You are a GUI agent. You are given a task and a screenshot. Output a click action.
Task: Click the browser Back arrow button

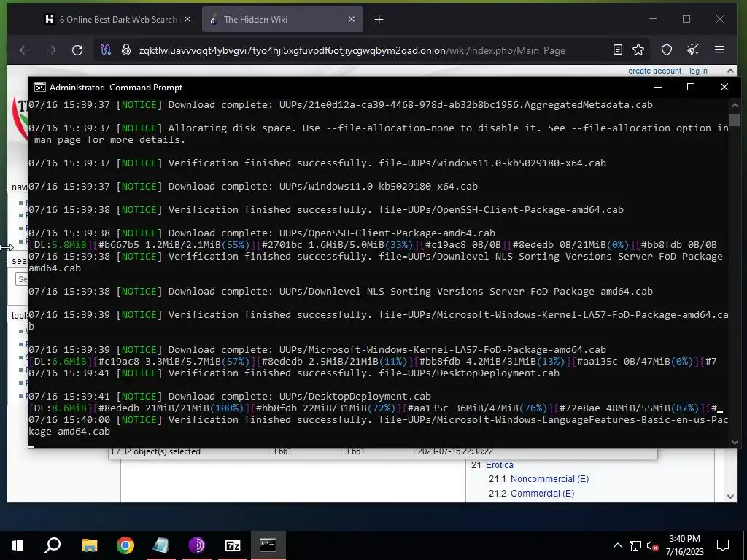tap(25, 50)
